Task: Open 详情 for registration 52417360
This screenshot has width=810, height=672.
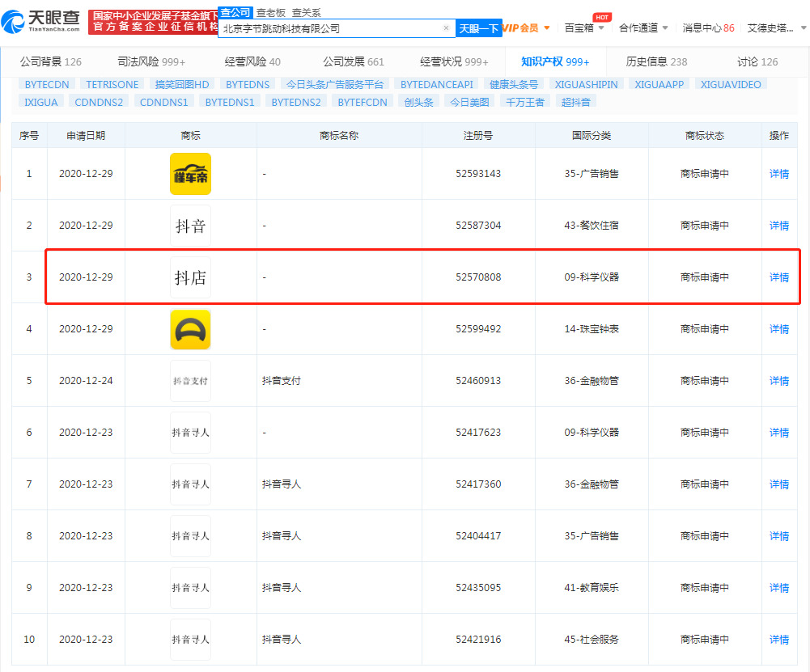Action: point(779,484)
